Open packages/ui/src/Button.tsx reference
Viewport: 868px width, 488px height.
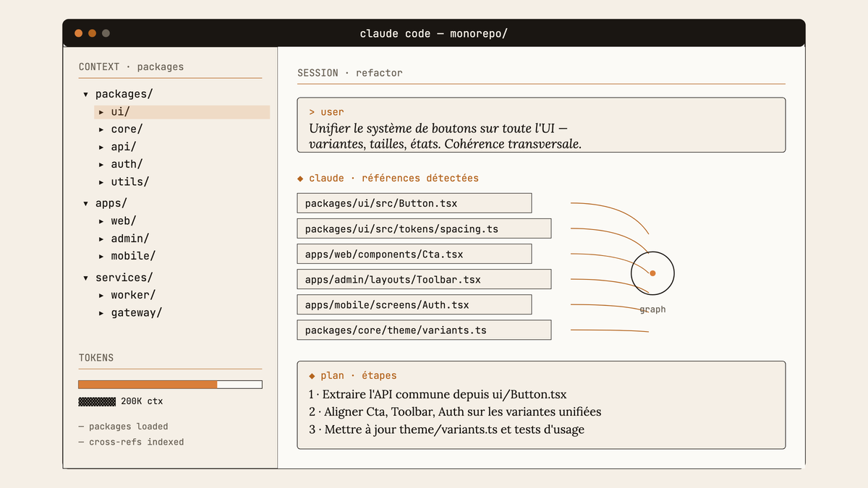(x=414, y=203)
